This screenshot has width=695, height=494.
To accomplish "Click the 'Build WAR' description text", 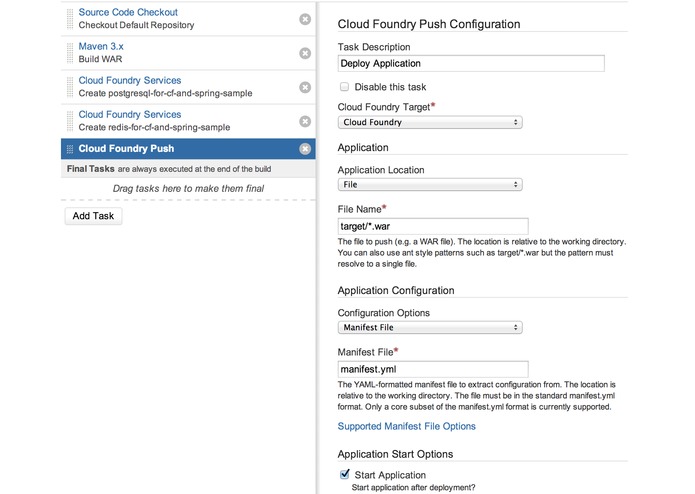I will (x=100, y=59).
